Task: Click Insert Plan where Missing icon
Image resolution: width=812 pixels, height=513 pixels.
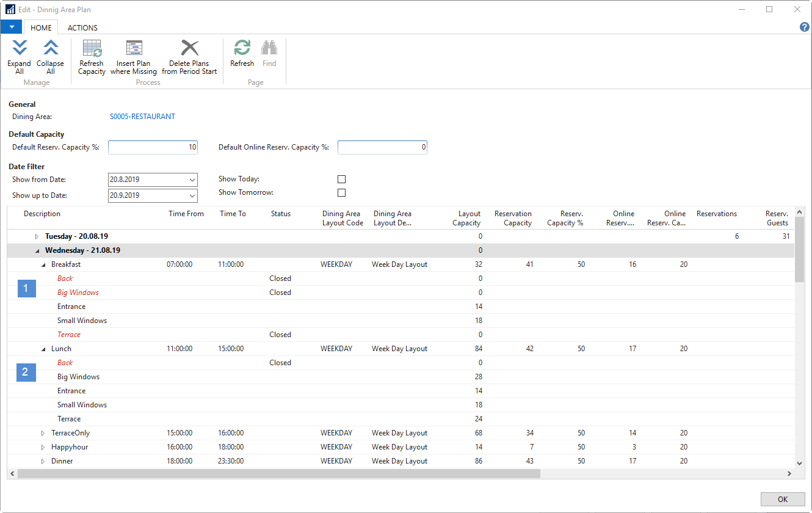Action: pos(134,49)
